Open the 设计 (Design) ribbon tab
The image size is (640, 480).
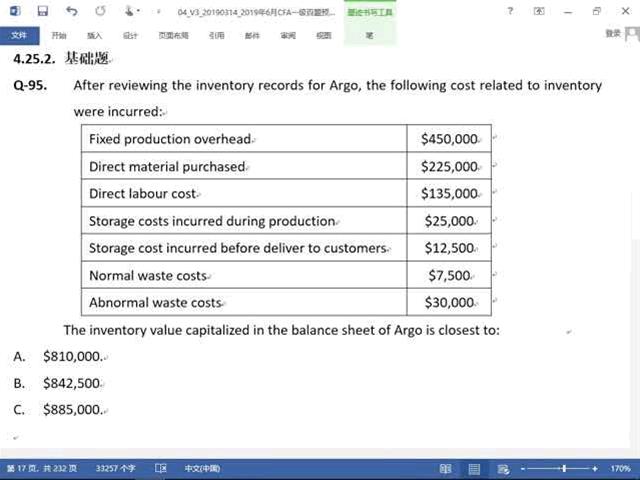pyautogui.click(x=130, y=36)
